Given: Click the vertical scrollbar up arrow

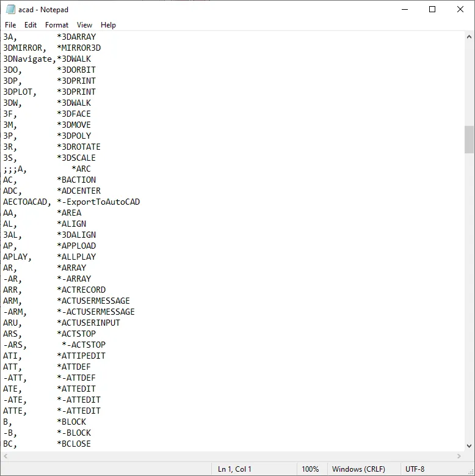Looking at the screenshot, I should [469, 37].
